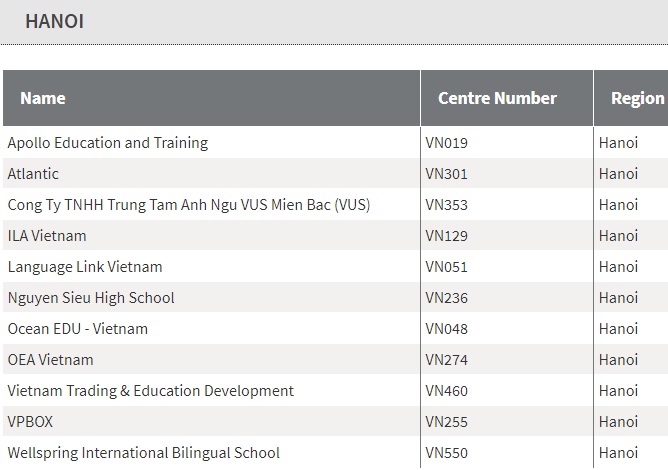Click Wellspring International Bilingual School
This screenshot has width=668, height=470.
tap(144, 453)
